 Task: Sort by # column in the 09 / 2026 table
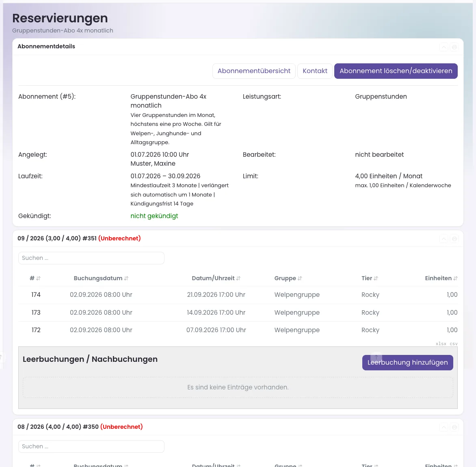[x=35, y=278]
